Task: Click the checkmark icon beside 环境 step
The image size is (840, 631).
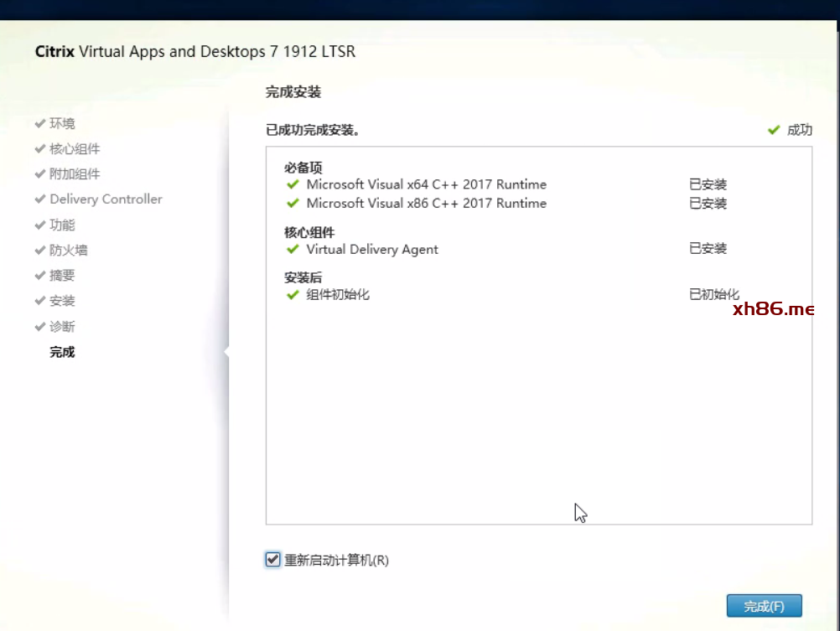Action: [x=39, y=123]
